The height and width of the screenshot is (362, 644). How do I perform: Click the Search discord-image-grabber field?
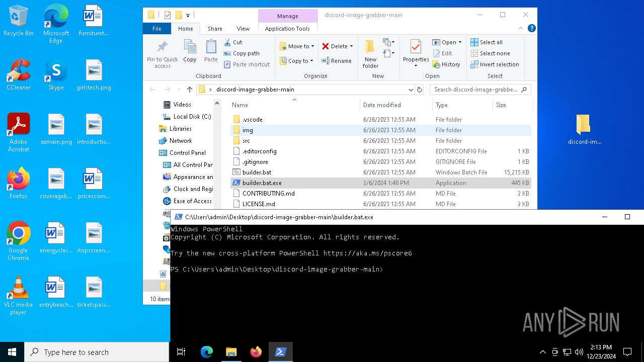480,89
